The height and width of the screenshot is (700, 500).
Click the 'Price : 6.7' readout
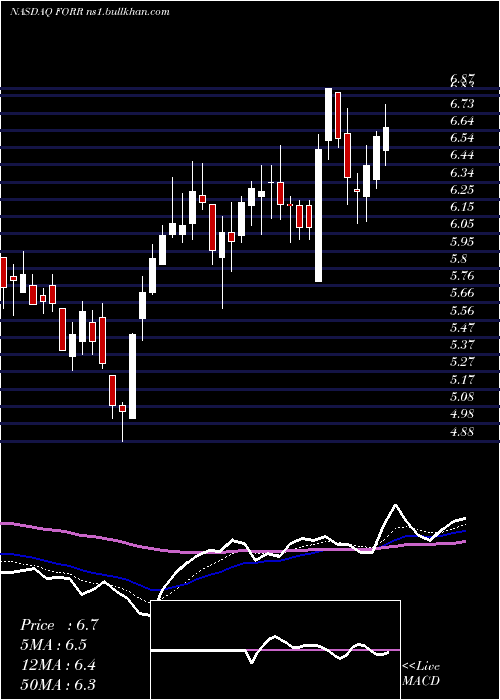coord(59,625)
